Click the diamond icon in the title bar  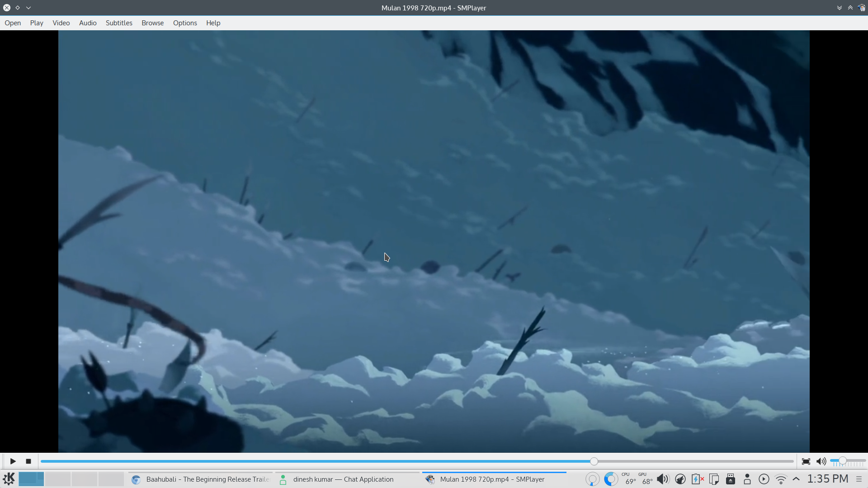18,8
